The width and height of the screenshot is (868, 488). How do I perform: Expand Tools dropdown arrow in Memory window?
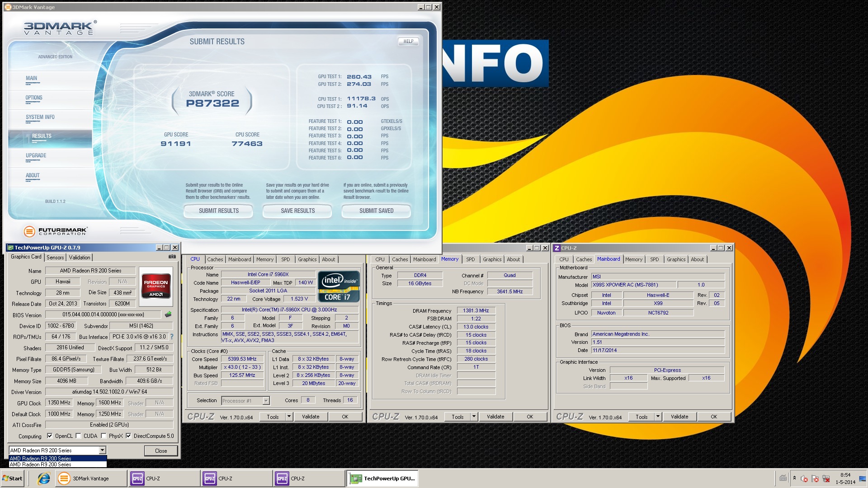point(474,417)
